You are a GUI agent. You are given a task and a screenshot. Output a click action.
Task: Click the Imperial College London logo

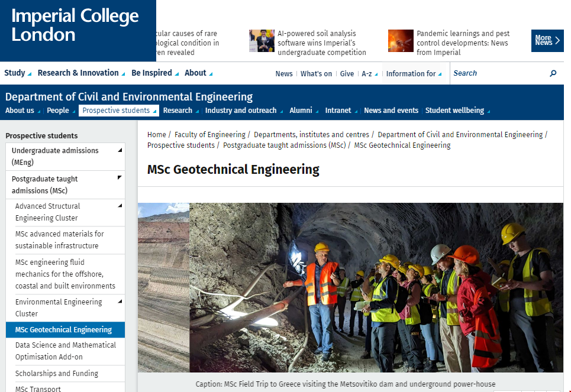75,25
